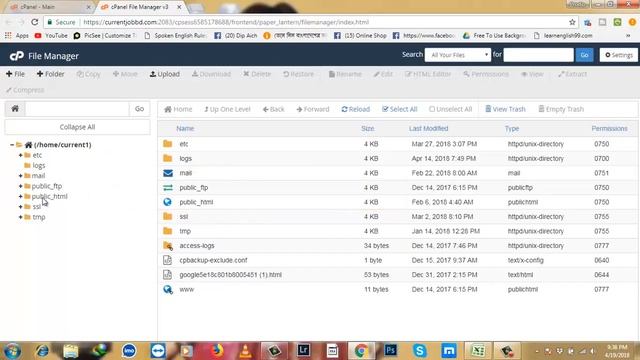The image size is (640, 360).
Task: Sort by Last Modified column header
Action: tap(428, 129)
